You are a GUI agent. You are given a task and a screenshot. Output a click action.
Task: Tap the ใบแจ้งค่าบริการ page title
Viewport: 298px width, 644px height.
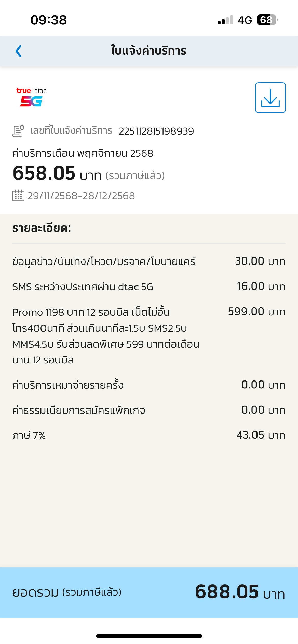pos(149,51)
